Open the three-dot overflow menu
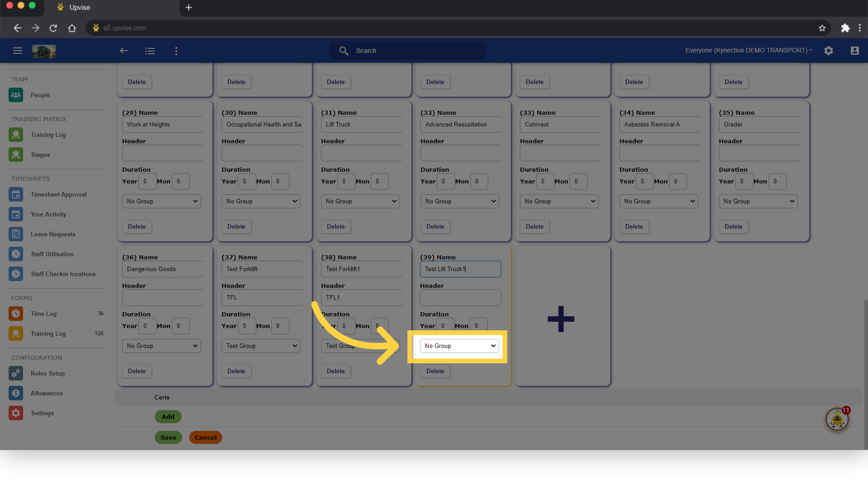The width and height of the screenshot is (868, 488). [x=176, y=51]
